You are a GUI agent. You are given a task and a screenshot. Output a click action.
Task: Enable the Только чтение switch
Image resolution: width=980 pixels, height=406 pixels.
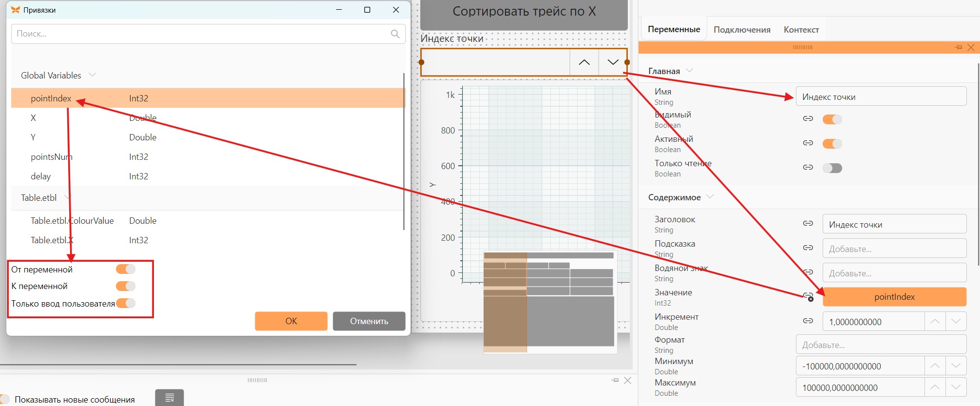pos(832,168)
